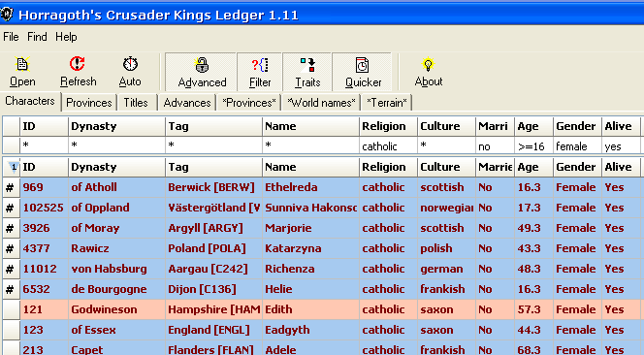Edit the Religion filter field containing catholic
Image resolution: width=644 pixels, height=355 pixels.
(388, 145)
